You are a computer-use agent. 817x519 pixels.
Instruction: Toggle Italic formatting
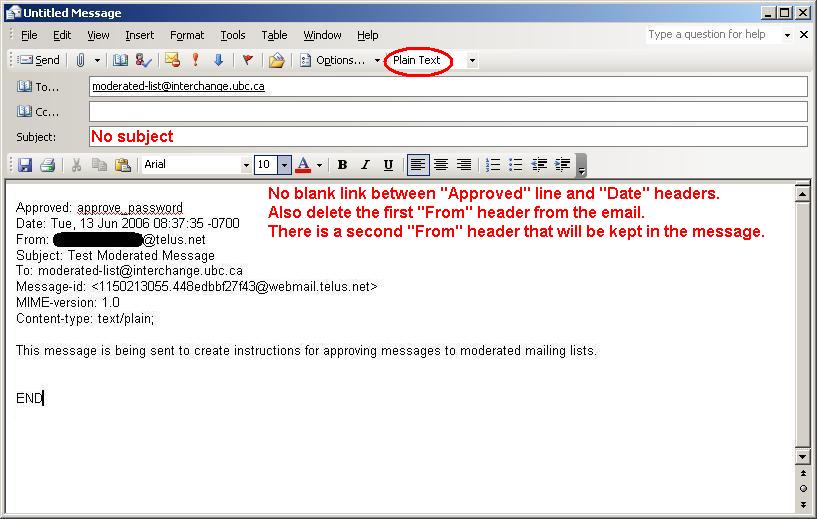point(365,165)
